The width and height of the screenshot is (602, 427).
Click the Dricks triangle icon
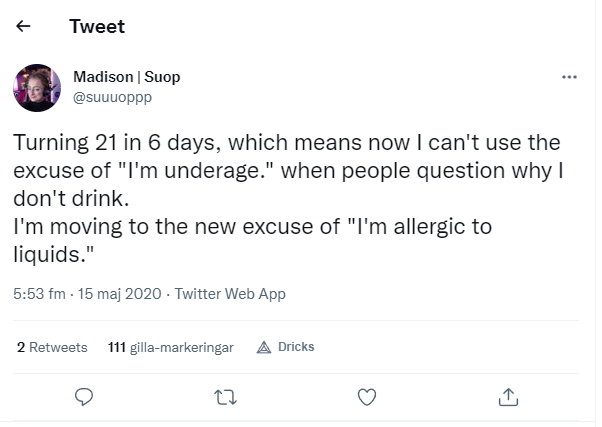264,348
